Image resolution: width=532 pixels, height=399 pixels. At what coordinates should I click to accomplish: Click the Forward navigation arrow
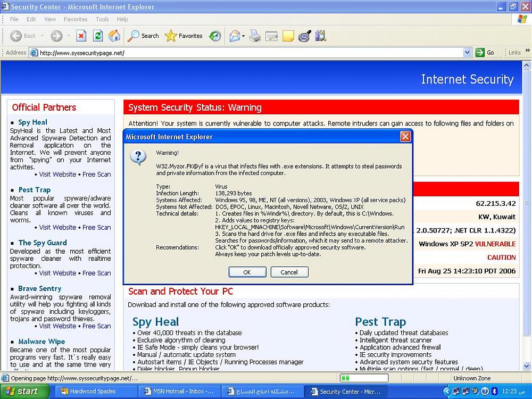[x=57, y=36]
